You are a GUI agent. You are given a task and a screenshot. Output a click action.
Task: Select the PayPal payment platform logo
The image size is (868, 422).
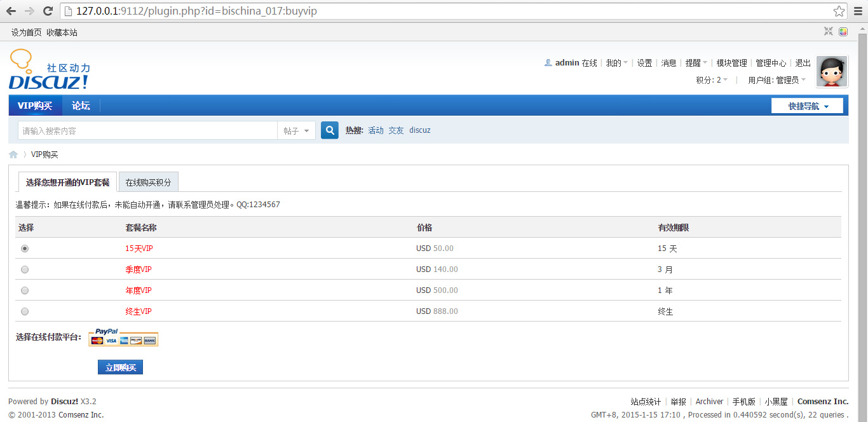pos(123,337)
